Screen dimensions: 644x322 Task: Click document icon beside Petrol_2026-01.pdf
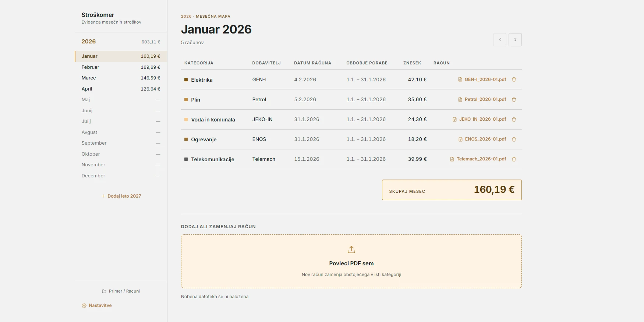[460, 99]
